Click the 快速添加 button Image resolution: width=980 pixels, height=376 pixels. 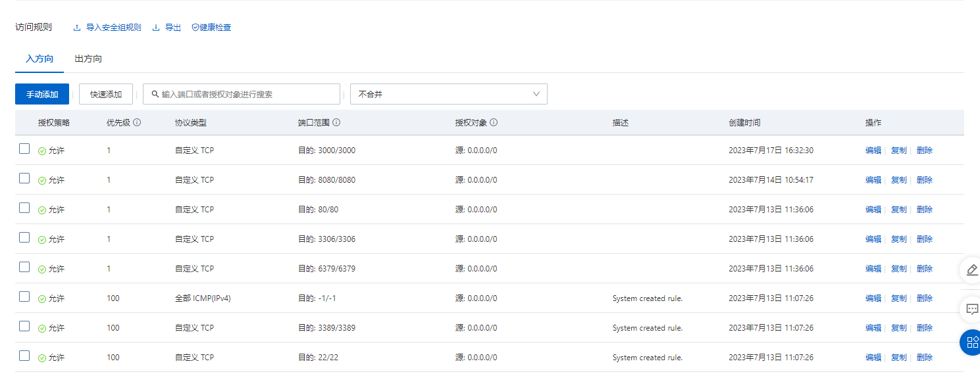[106, 94]
